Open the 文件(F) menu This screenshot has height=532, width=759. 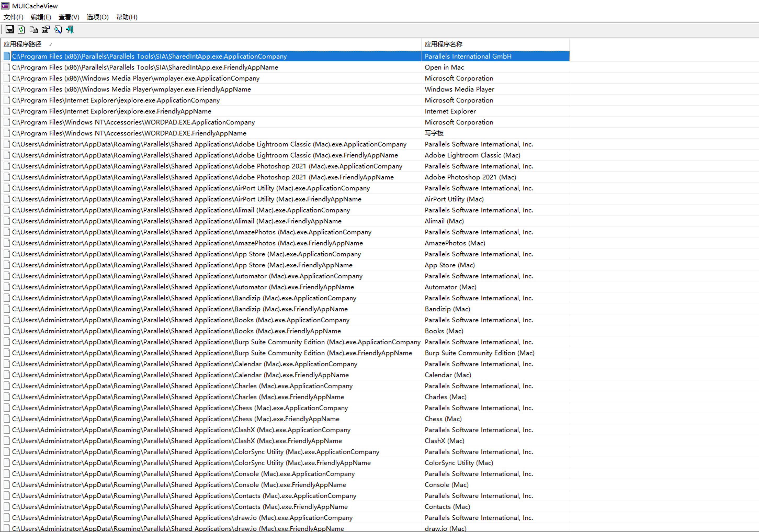pyautogui.click(x=13, y=17)
